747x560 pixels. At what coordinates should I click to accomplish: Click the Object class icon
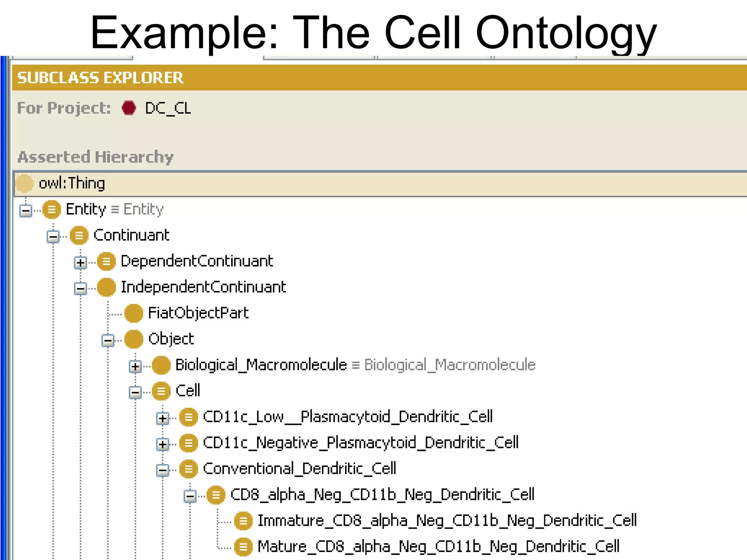(134, 339)
